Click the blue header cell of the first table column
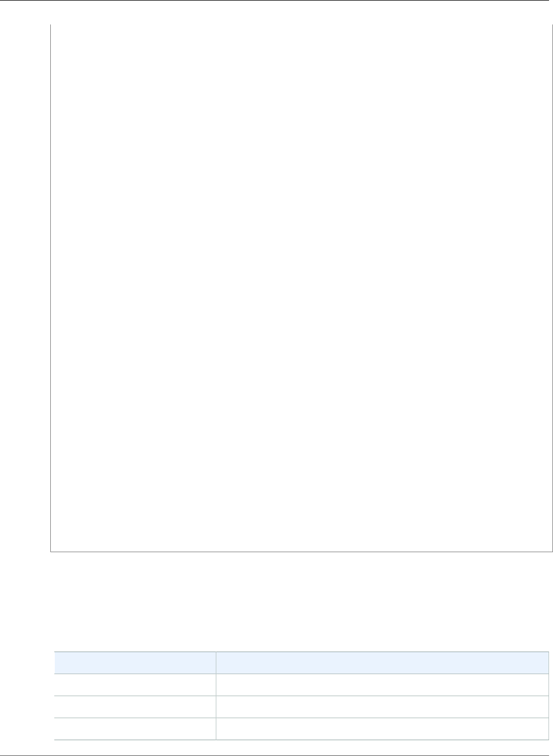Viewport: 553px width, 756px height. tap(135, 662)
